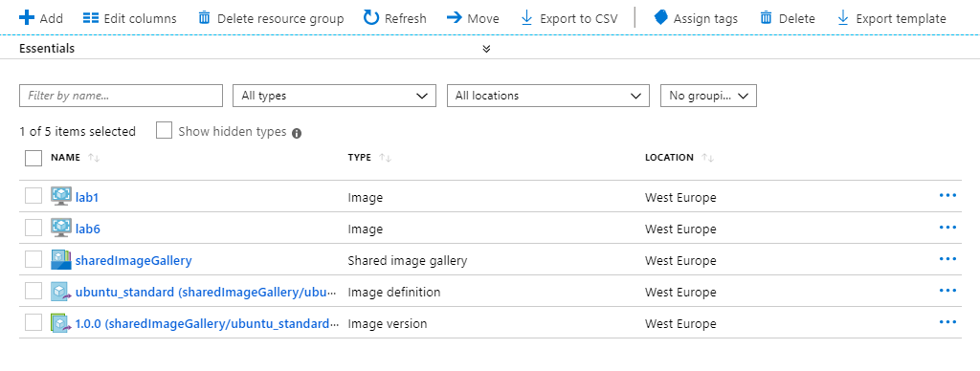Click the lab1 image icon
This screenshot has height=371, width=980.
coord(60,196)
